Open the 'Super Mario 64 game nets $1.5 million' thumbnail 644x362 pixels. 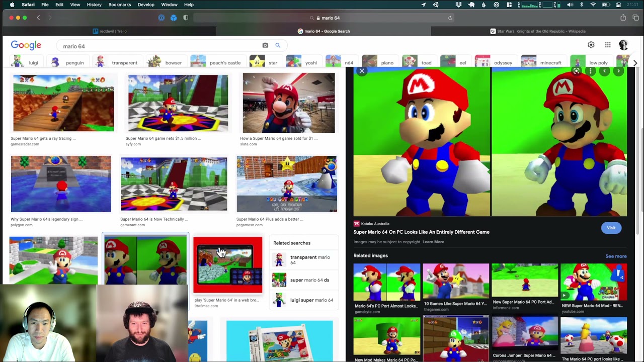coord(178,103)
